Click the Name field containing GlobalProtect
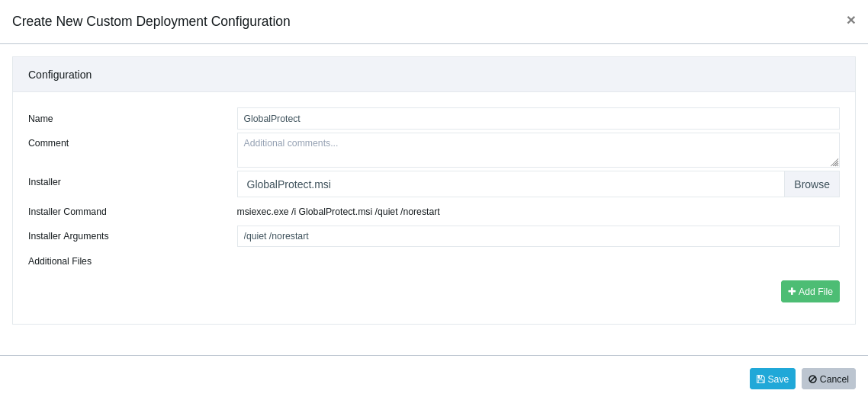868x400 pixels. [x=538, y=118]
